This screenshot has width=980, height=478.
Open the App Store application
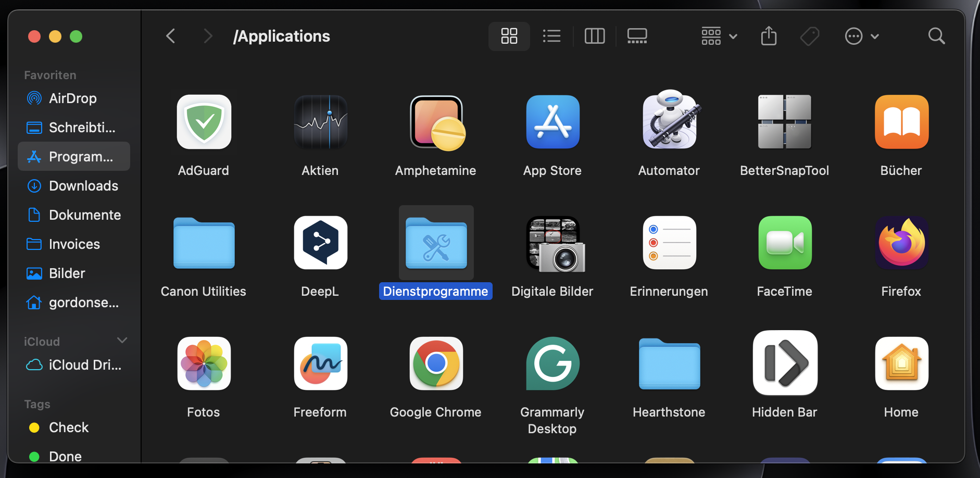pyautogui.click(x=552, y=122)
